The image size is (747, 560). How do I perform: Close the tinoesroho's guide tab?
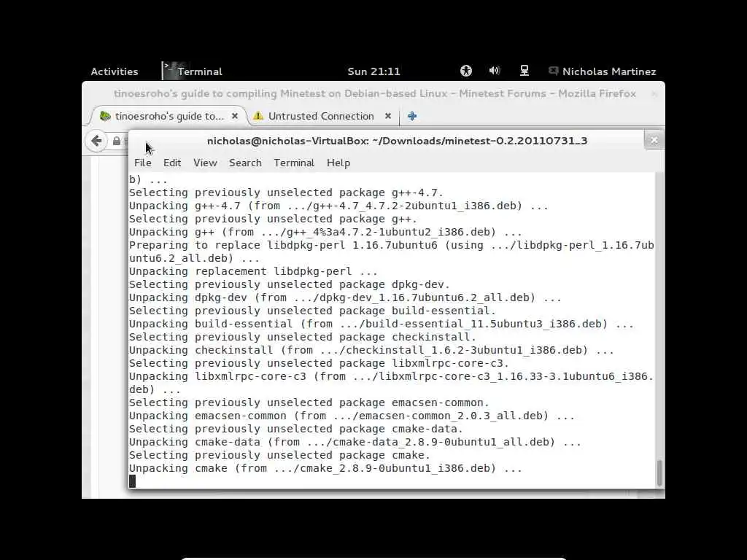point(234,116)
